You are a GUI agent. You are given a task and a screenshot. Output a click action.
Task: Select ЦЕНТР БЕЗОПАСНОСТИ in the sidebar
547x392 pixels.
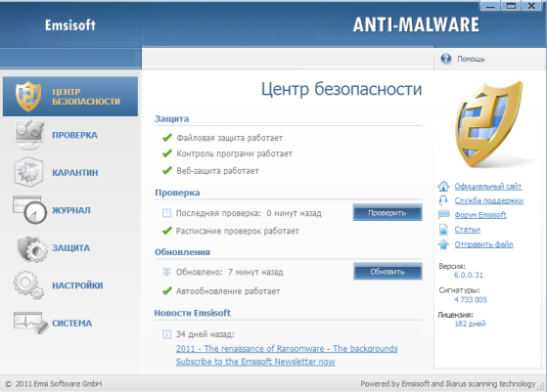click(70, 97)
